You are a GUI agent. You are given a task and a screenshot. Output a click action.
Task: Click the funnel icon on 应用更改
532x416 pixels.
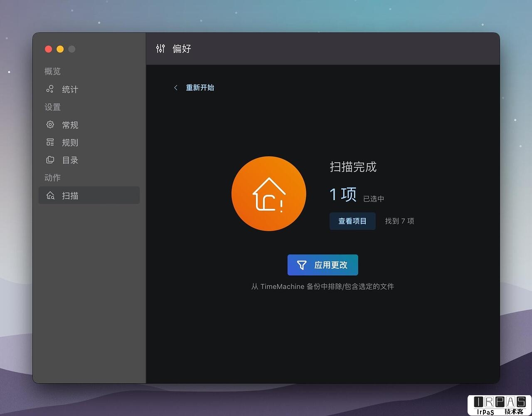pyautogui.click(x=302, y=265)
